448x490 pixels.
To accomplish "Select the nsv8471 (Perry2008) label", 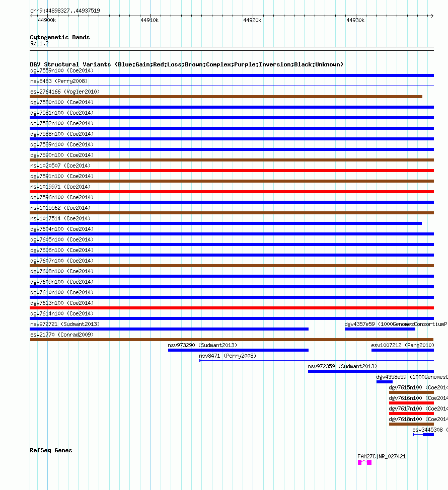I will coord(228,356).
